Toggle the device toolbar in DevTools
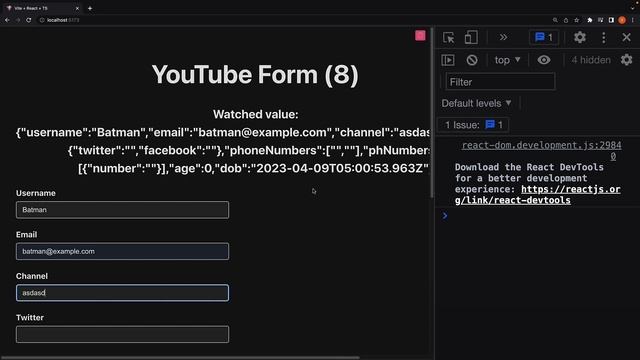Image resolution: width=640 pixels, height=360 pixels. click(x=471, y=38)
